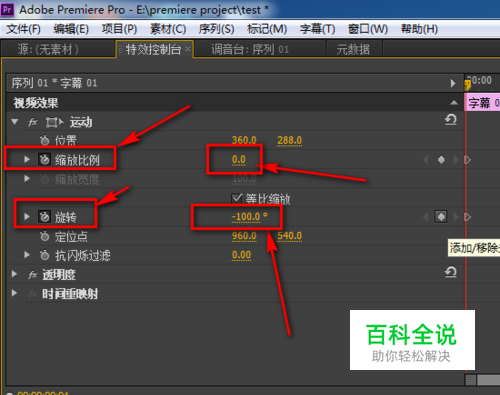Click the Premiere Pro app icon in title bar
Image resolution: width=500 pixels, height=395 pixels.
tap(7, 9)
